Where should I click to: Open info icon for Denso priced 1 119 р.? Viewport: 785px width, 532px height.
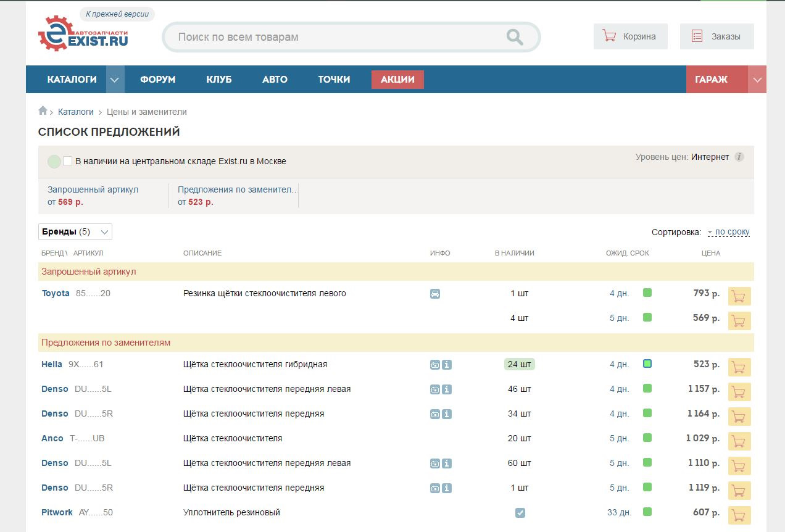447,488
